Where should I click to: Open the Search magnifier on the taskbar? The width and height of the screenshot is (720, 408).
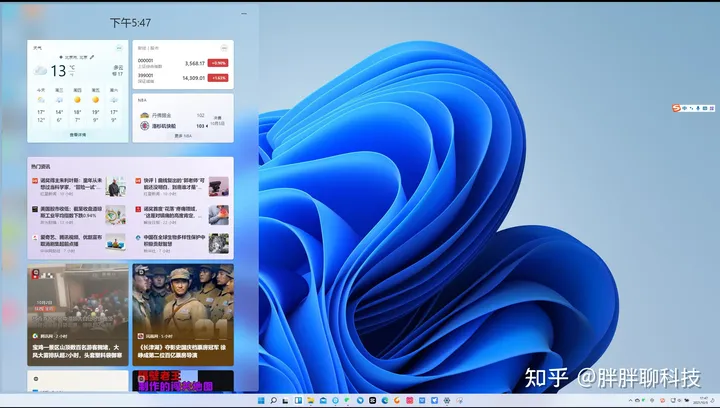coord(273,401)
